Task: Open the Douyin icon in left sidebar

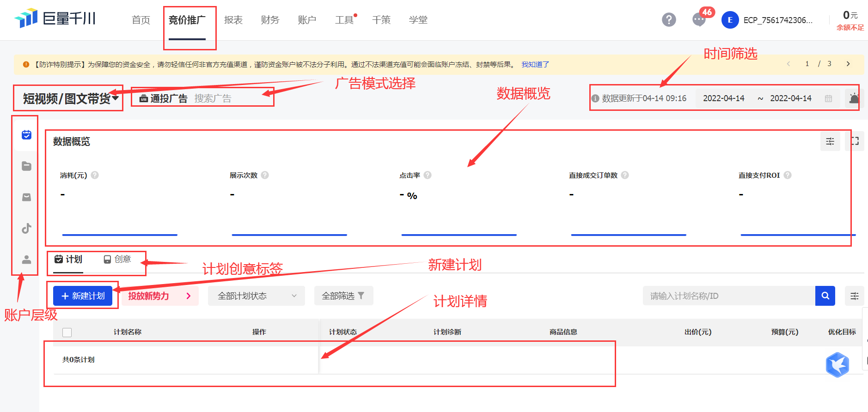Action: [26, 228]
